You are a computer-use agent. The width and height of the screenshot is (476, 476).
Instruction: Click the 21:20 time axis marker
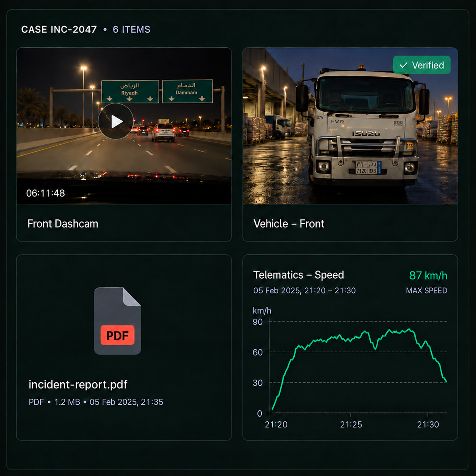(x=276, y=425)
